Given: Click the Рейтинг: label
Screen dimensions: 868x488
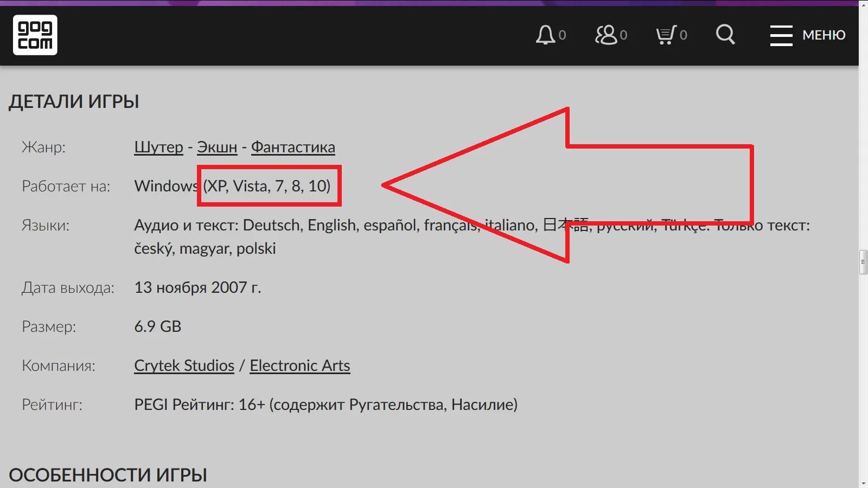Looking at the screenshot, I should tap(52, 404).
